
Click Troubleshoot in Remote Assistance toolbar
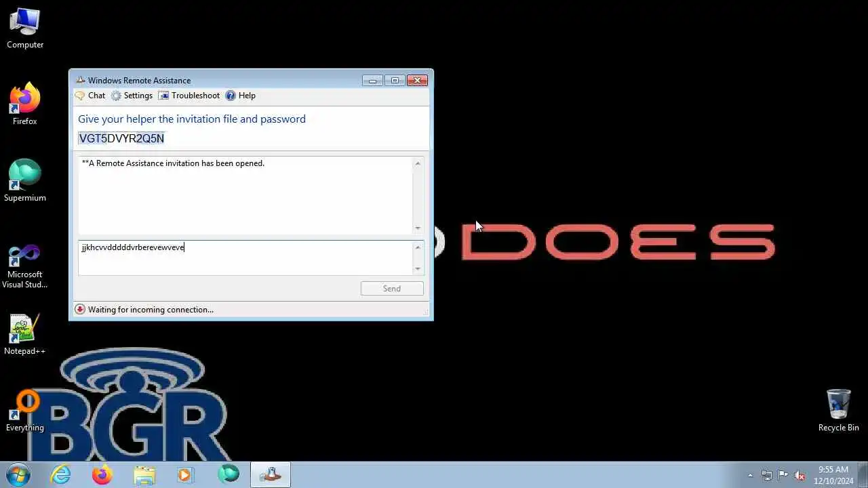coord(189,96)
